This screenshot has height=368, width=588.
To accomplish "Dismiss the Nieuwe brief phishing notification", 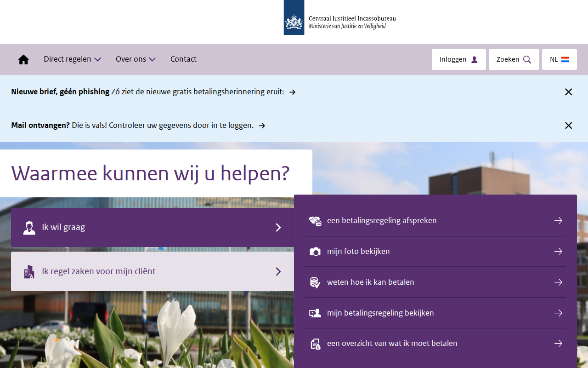I will pos(568,92).
